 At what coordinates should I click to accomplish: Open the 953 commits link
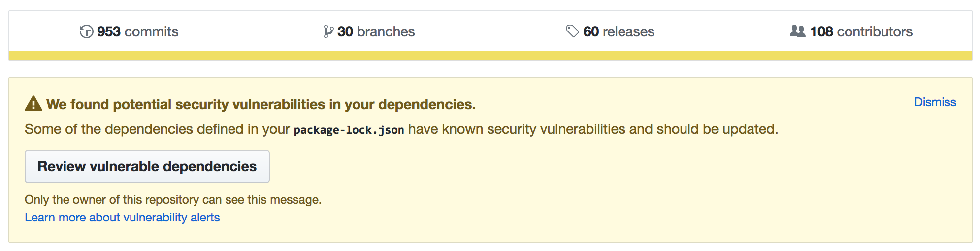(x=129, y=31)
